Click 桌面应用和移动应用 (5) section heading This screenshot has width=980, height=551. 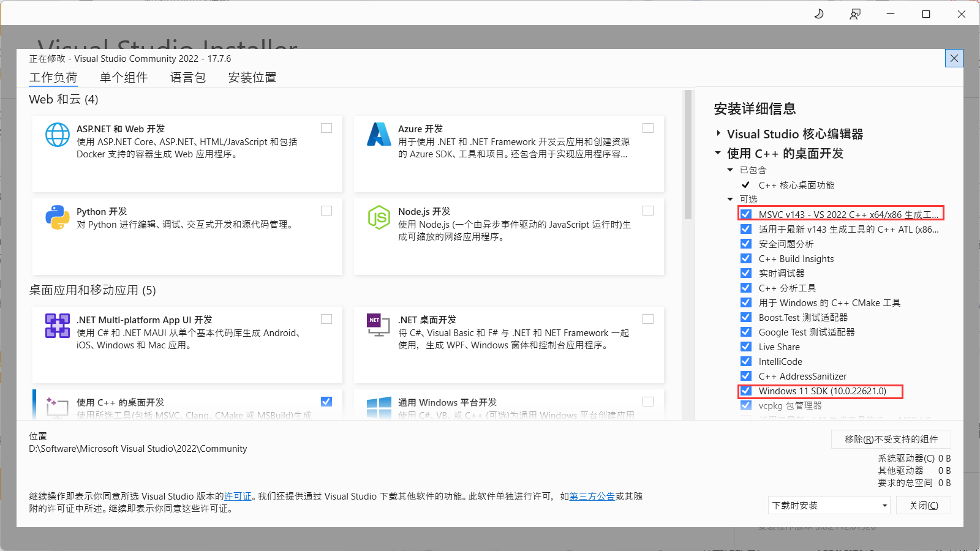click(92, 290)
